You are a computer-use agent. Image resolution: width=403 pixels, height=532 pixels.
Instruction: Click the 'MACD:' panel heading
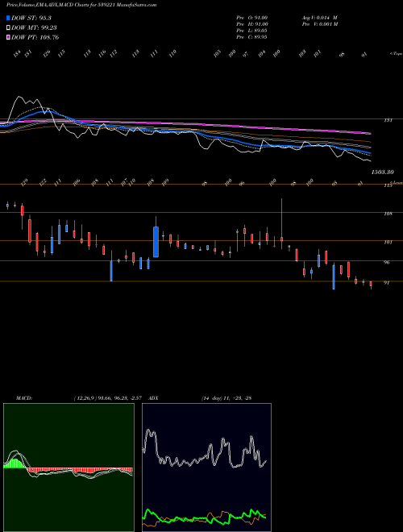(24, 398)
